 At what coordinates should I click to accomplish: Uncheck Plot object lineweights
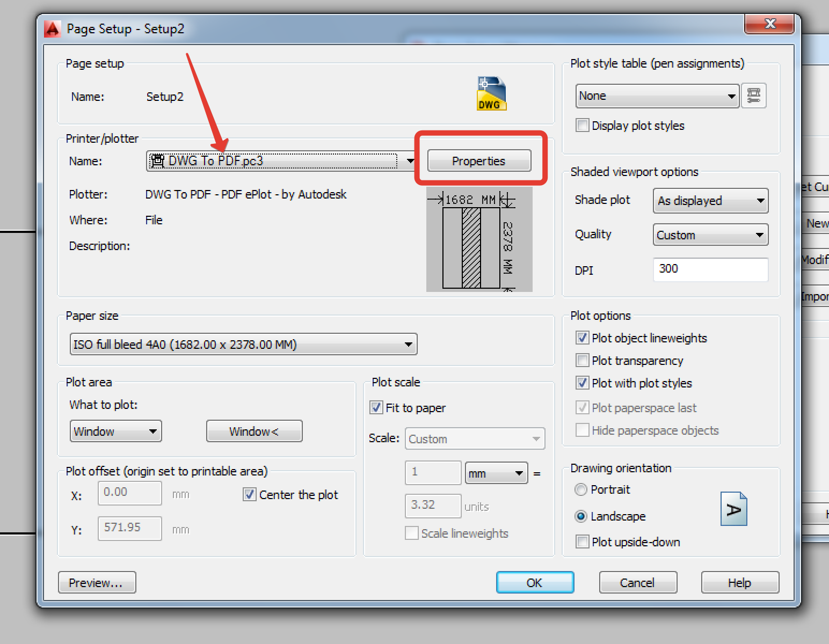[582, 338]
